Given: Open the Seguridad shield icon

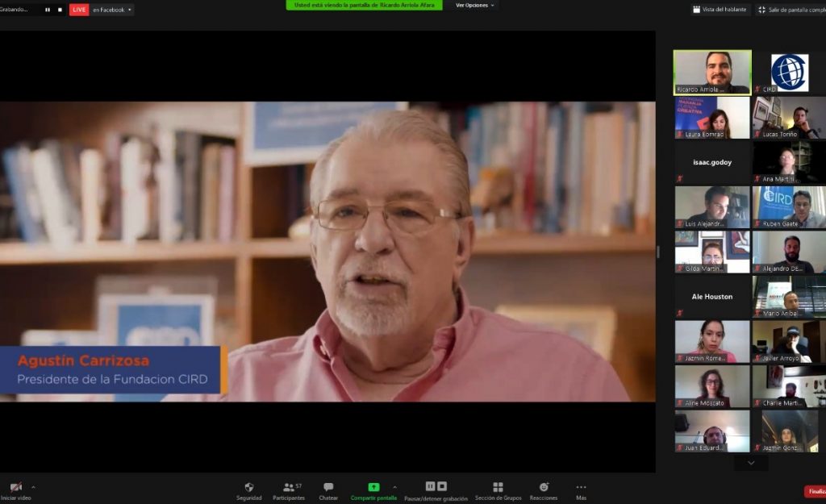Looking at the screenshot, I should tap(249, 487).
